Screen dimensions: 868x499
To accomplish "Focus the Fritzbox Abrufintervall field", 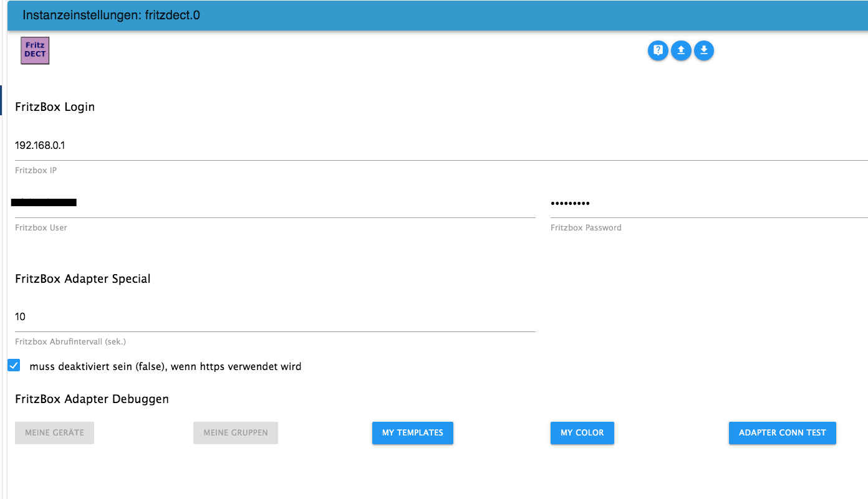I will coord(275,317).
